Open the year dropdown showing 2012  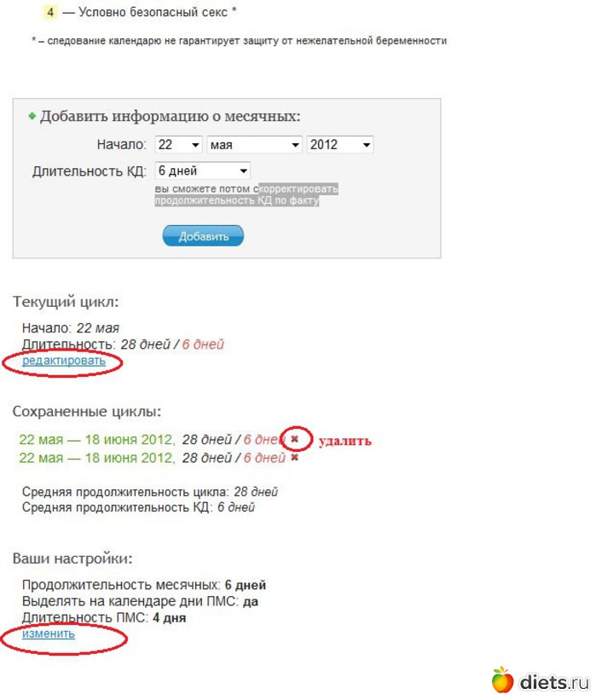click(339, 145)
